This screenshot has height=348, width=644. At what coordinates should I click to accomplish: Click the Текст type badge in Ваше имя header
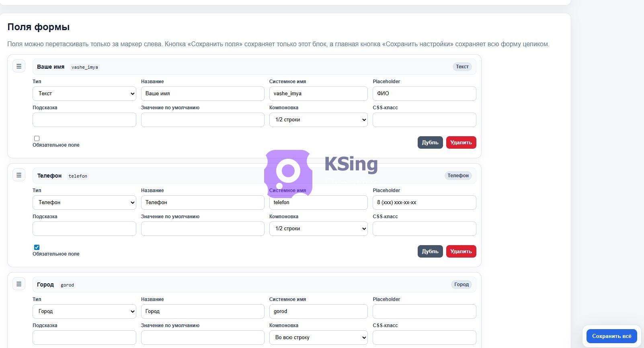pyautogui.click(x=462, y=67)
